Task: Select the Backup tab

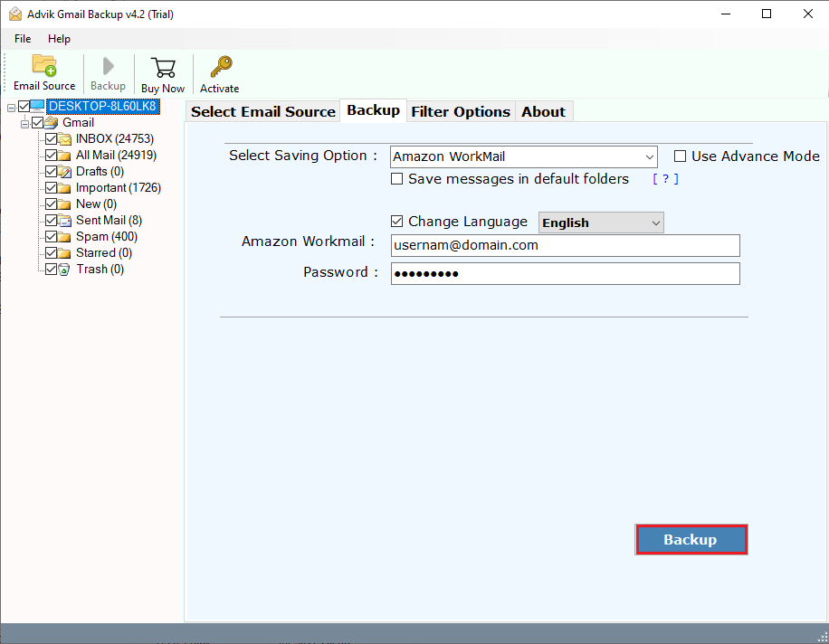Action: pyautogui.click(x=373, y=110)
